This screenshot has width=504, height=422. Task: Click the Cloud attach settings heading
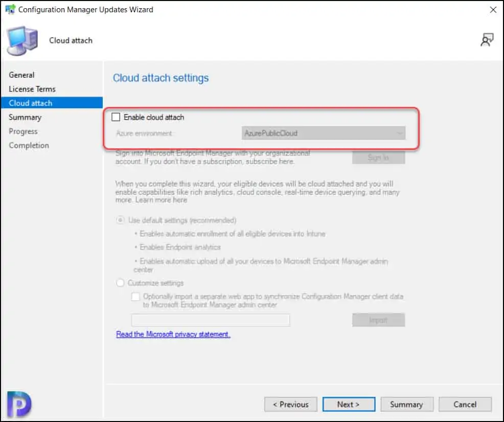click(161, 78)
